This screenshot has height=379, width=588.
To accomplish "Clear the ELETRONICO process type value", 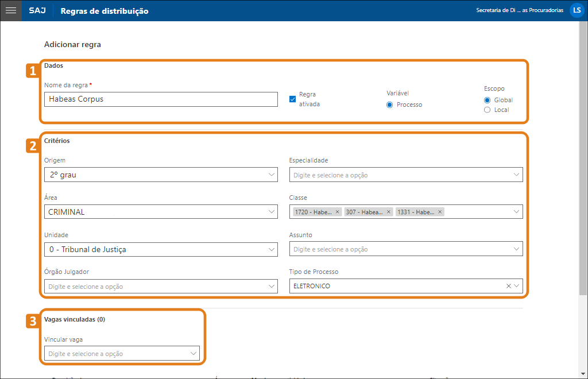I will click(508, 286).
